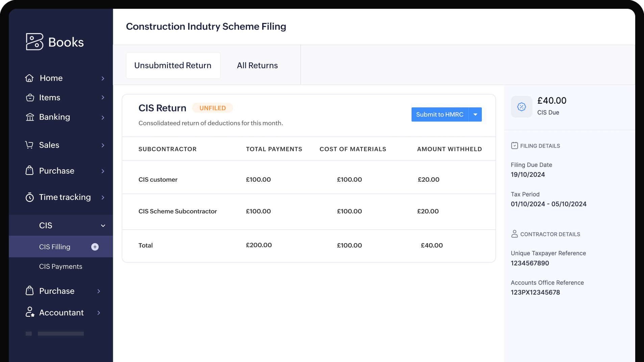This screenshot has height=362, width=644.
Task: Click the Books logo icon
Action: pos(34,42)
